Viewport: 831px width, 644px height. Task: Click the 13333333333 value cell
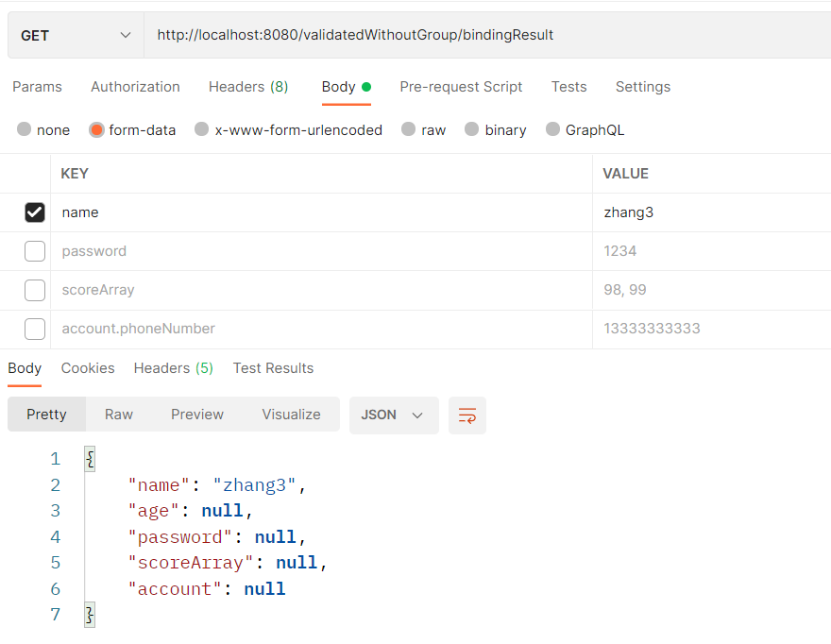coord(712,330)
